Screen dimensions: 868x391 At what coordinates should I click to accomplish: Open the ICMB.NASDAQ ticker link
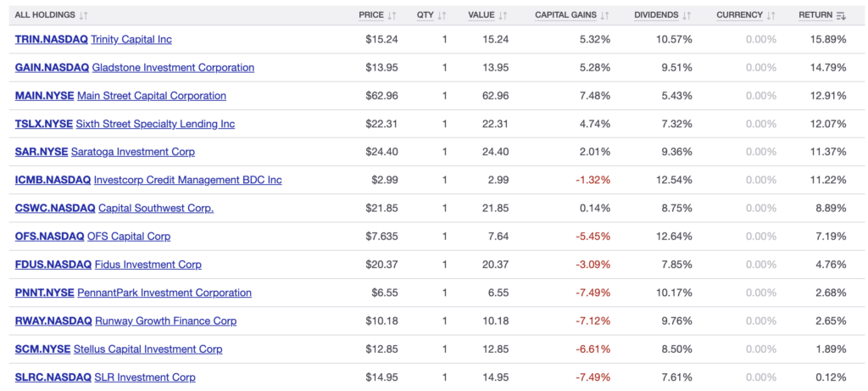click(x=53, y=180)
